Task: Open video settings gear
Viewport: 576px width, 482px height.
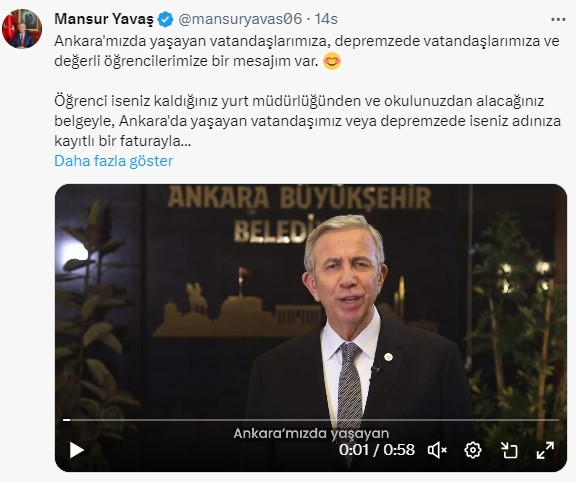Action: click(x=473, y=450)
